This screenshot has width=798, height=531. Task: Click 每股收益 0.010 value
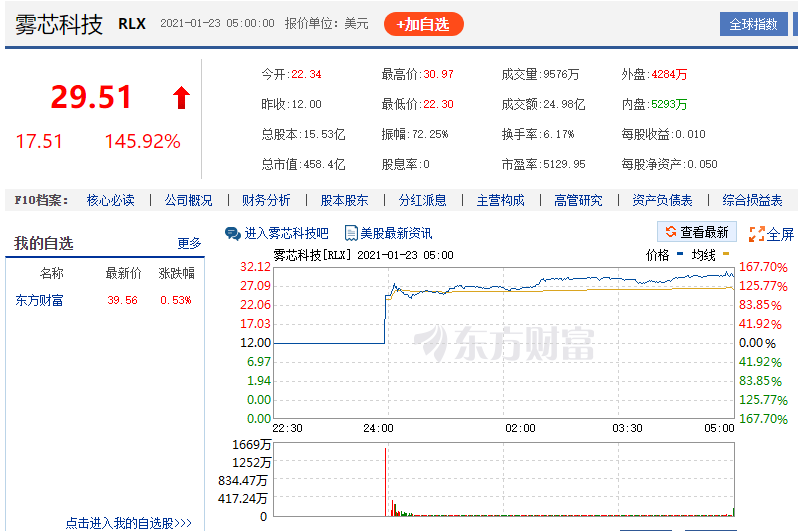[691, 134]
